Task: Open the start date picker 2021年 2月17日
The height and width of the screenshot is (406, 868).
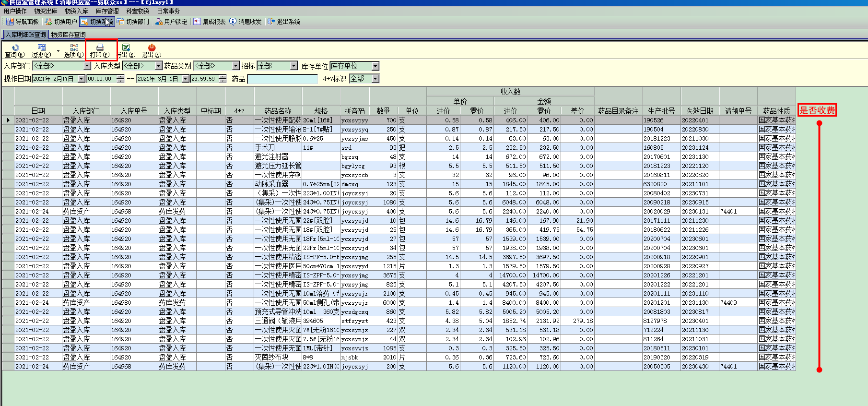Action: [x=82, y=79]
